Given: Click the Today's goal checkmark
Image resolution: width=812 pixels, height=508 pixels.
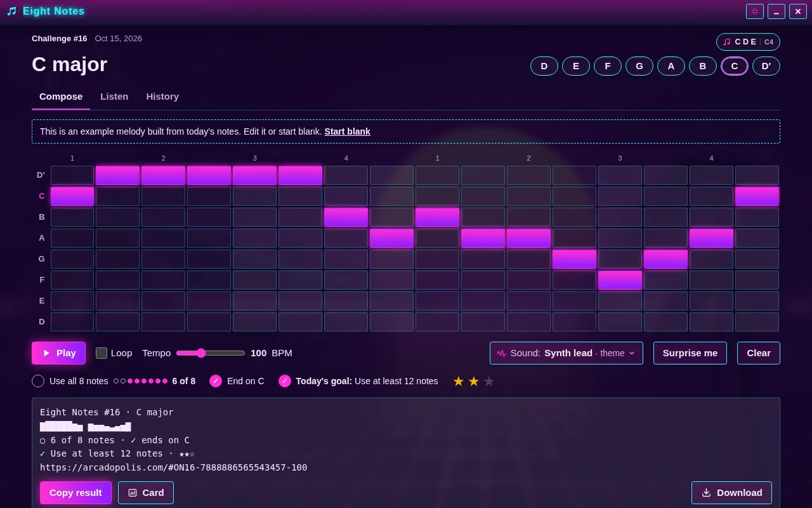Looking at the screenshot, I should [285, 381].
